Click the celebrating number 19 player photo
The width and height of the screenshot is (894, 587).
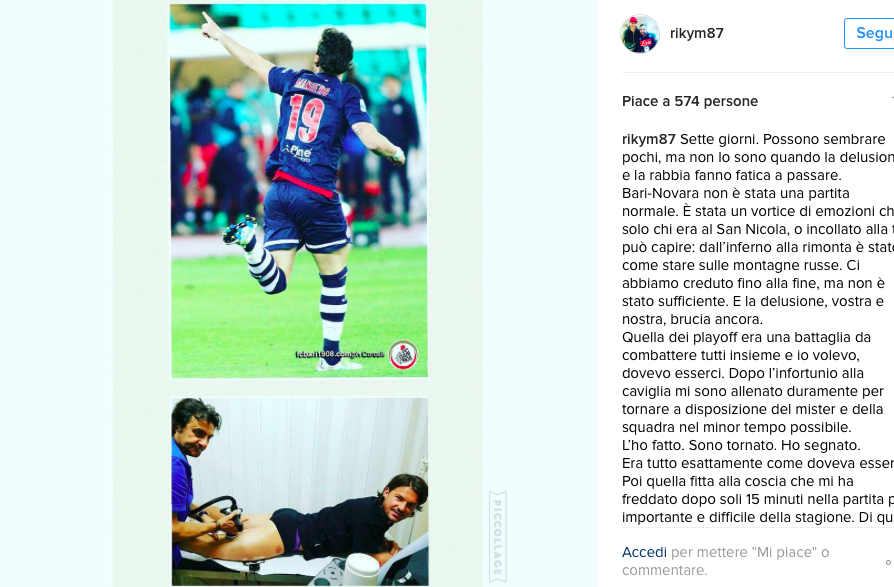tap(298, 191)
